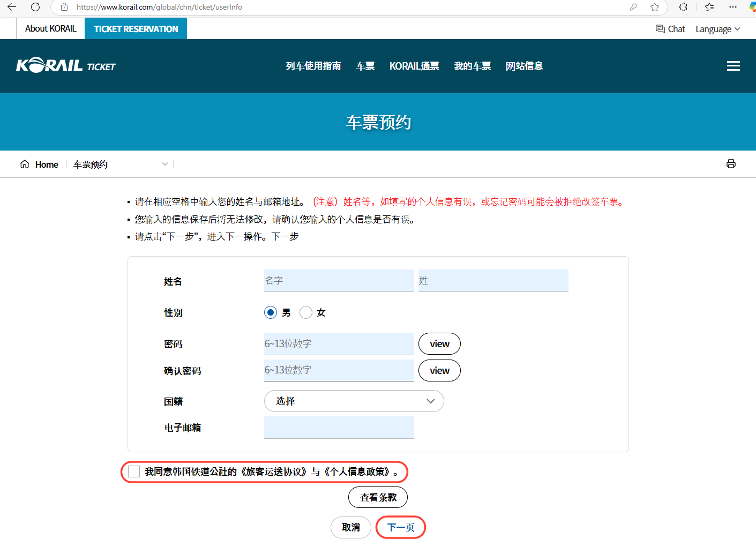Click the 电子邮箱 input field
Screen dimensions: 756x554
tap(339, 428)
